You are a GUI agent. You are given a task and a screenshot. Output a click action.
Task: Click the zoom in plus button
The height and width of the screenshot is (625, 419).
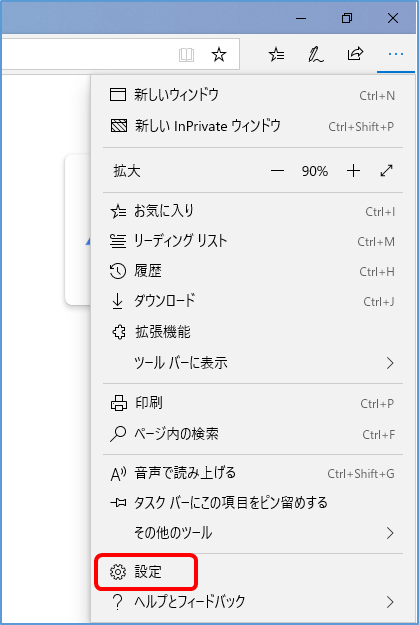[353, 171]
